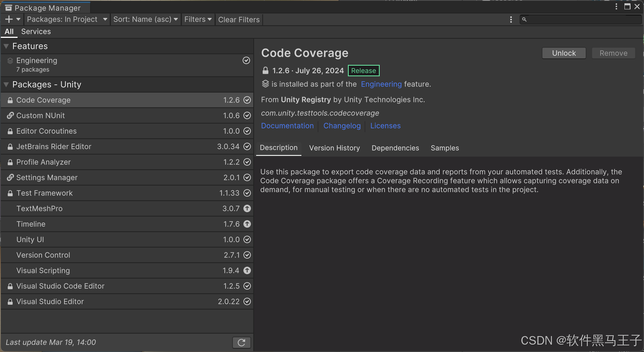Click the Unity UI installed checkmark icon
Viewport: 644px width, 352px height.
point(247,239)
